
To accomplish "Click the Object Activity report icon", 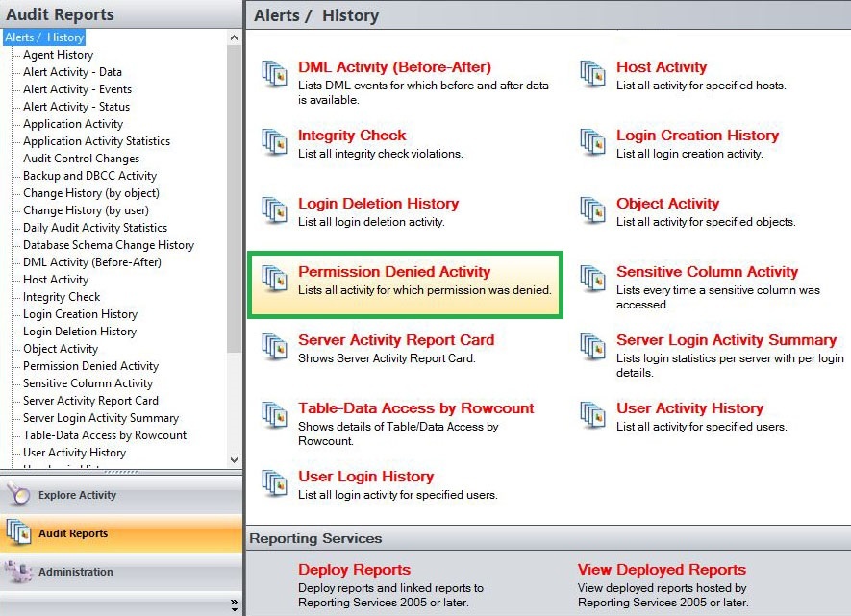I will (592, 209).
